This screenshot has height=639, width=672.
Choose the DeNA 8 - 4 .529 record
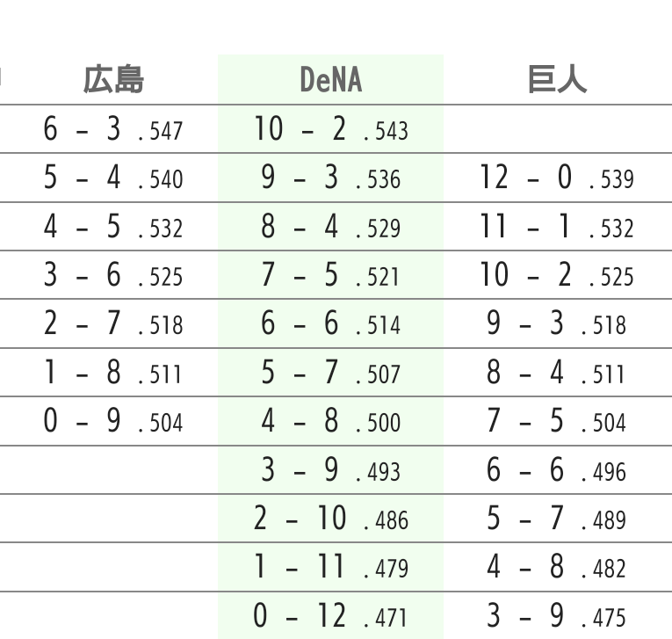[x=331, y=227]
